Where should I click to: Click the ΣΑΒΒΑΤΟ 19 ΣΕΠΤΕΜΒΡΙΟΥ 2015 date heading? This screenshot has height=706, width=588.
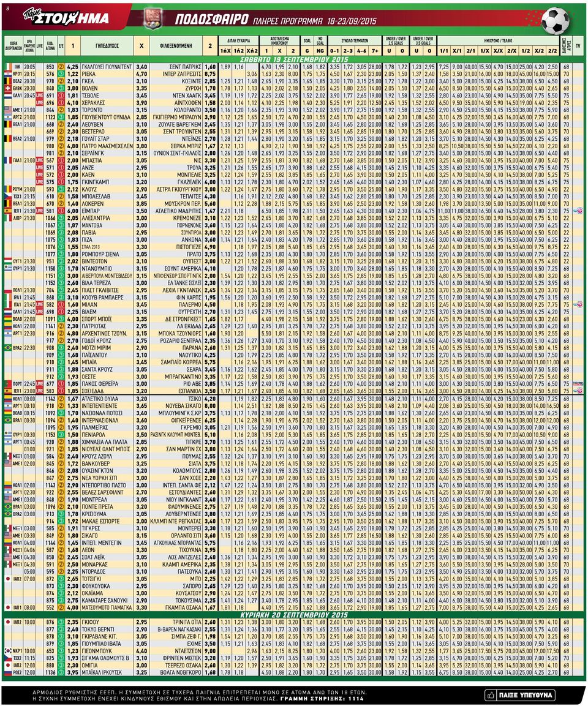pos(293,59)
